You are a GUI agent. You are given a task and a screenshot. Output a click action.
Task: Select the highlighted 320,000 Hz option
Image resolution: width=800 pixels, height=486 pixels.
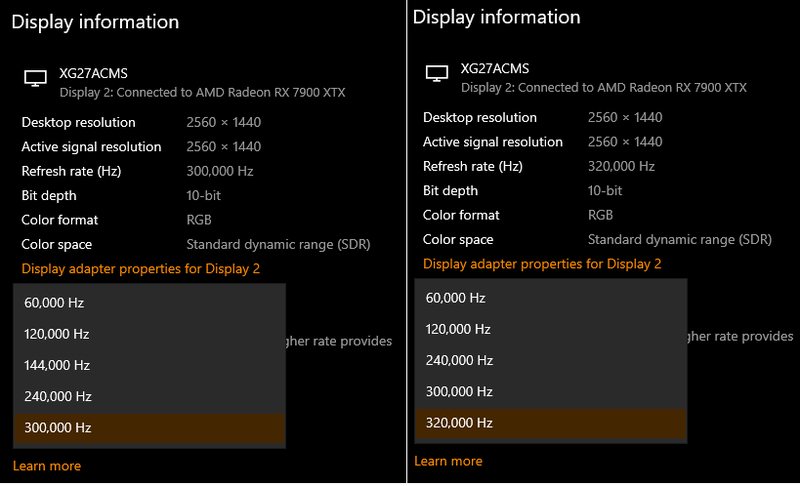coord(458,423)
